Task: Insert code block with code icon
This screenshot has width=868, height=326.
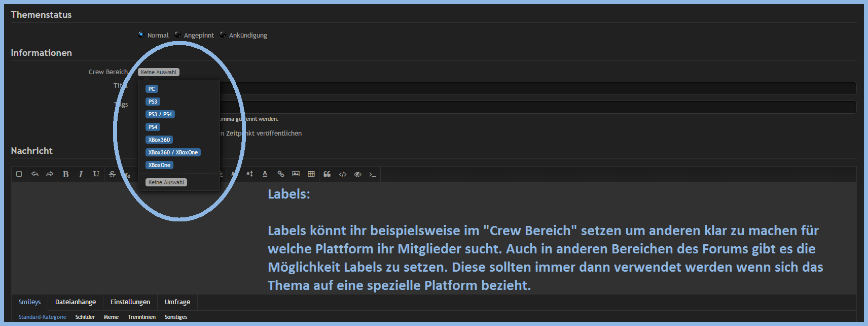Action: pyautogui.click(x=343, y=174)
